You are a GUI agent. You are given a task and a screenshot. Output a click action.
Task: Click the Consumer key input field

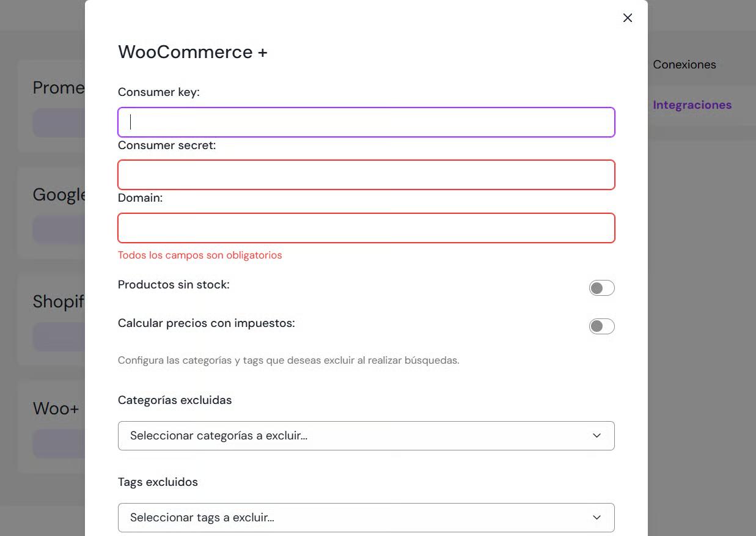pos(366,122)
